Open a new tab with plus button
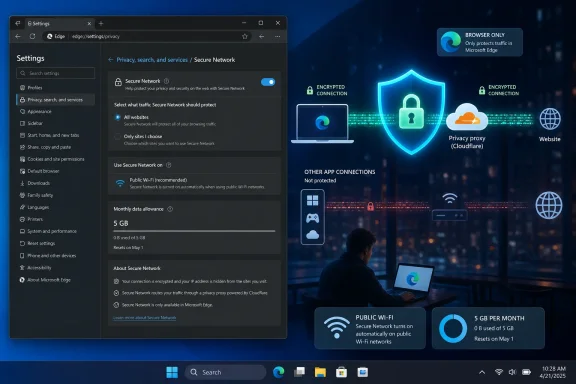 (x=101, y=24)
